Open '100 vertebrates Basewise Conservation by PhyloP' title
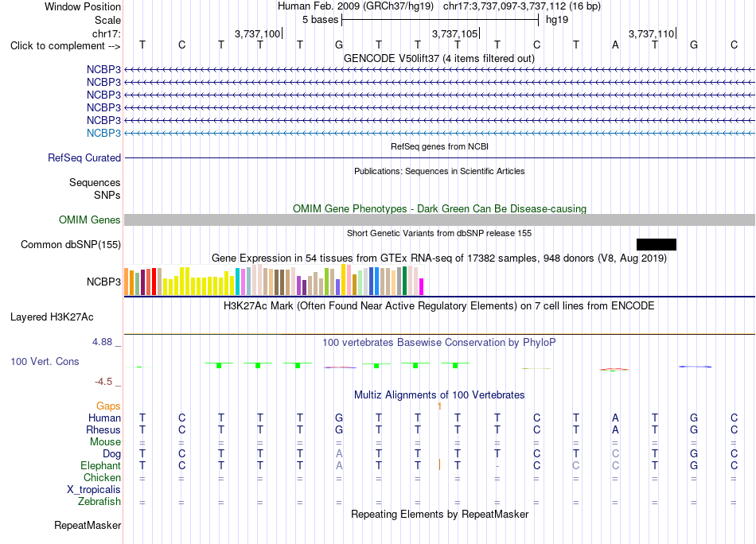 439,343
